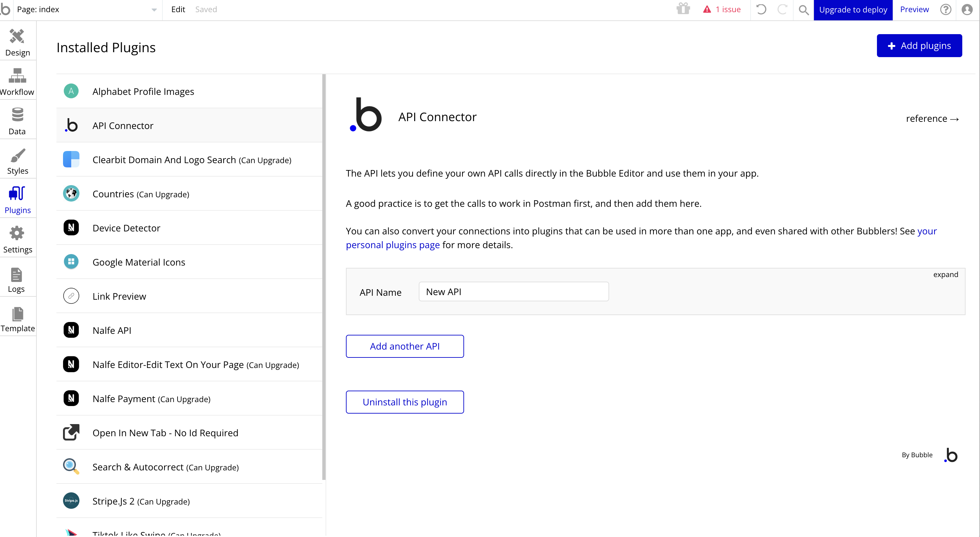
Task: Switch to the Styles brush icon
Action: point(17,155)
